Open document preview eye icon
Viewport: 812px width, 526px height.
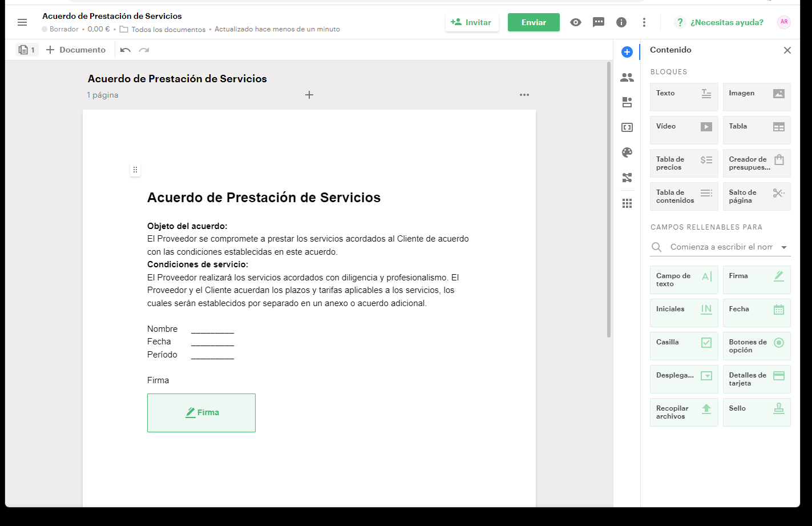point(576,22)
